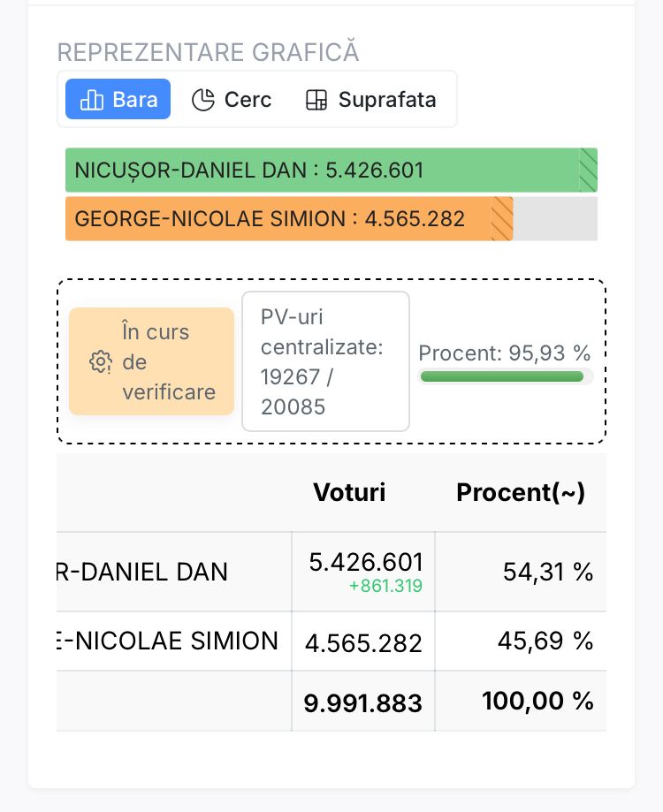Switch to the Suprafata chart view
This screenshot has height=812, width=663.
371,100
